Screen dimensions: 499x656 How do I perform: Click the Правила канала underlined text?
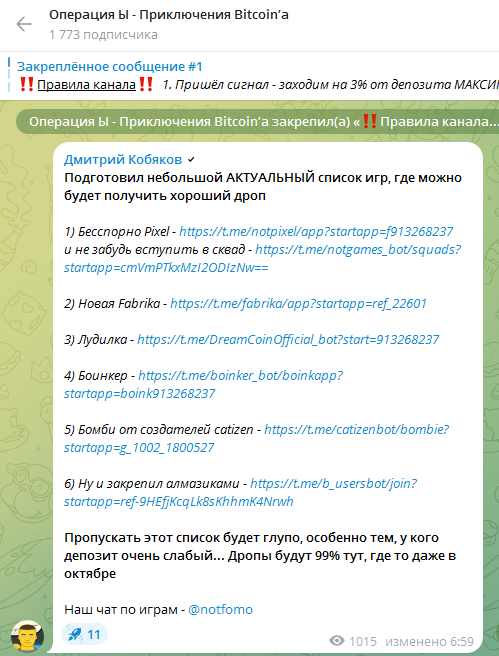coord(87,85)
